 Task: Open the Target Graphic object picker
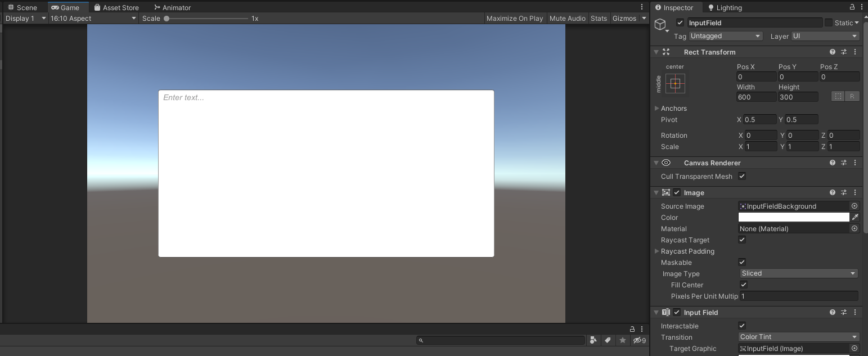(x=854, y=349)
